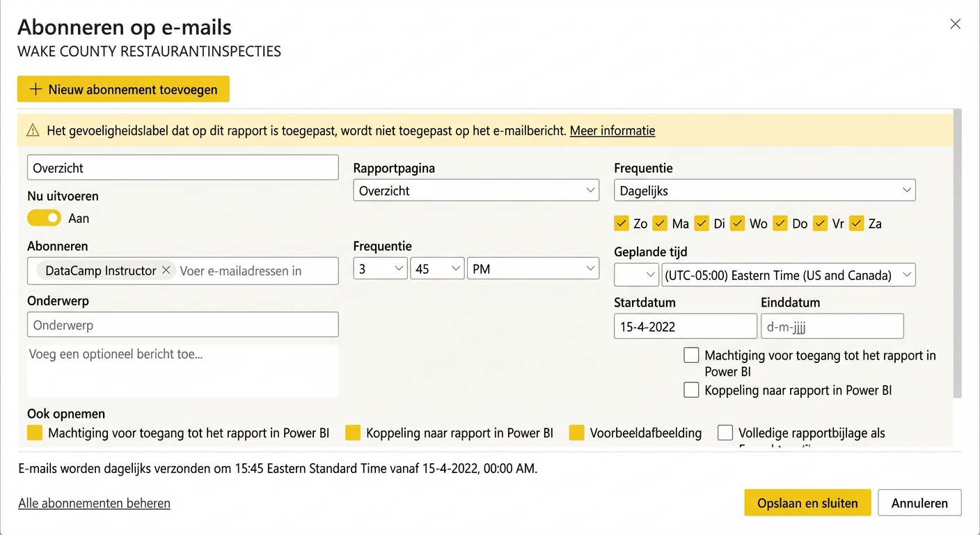Viewport: 980px width, 535px height.
Task: Click the warning icon in the banner
Action: tap(33, 130)
